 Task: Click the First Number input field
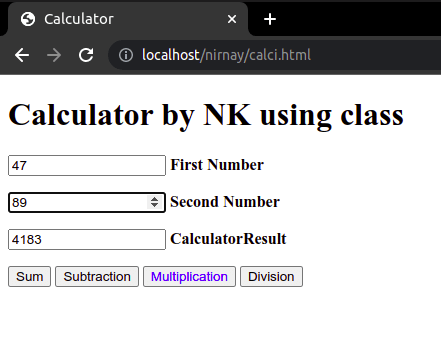87,165
